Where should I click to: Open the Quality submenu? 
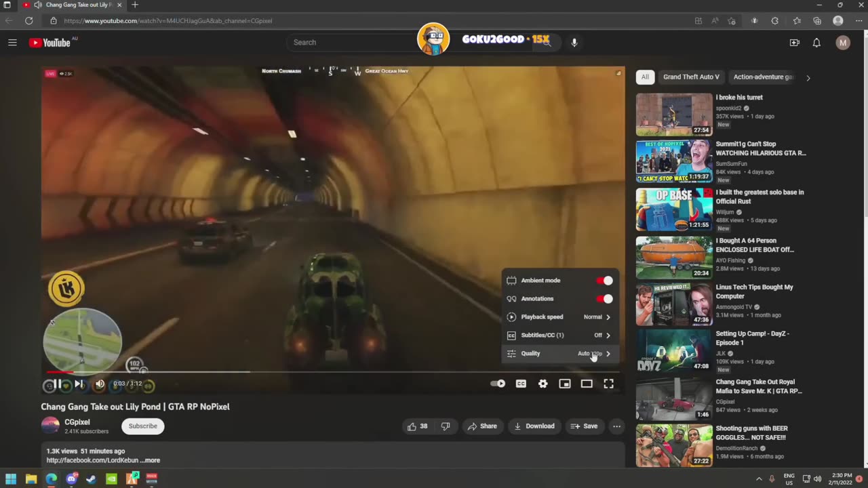click(x=560, y=354)
